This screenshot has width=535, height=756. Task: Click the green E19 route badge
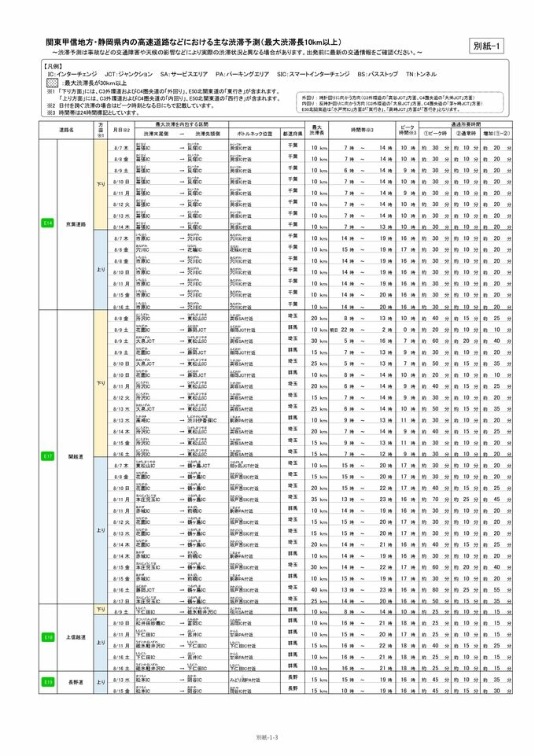(47, 682)
